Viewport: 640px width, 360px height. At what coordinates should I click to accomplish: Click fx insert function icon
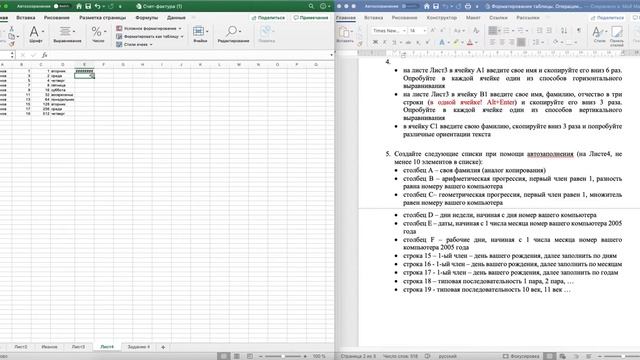click(x=44, y=55)
